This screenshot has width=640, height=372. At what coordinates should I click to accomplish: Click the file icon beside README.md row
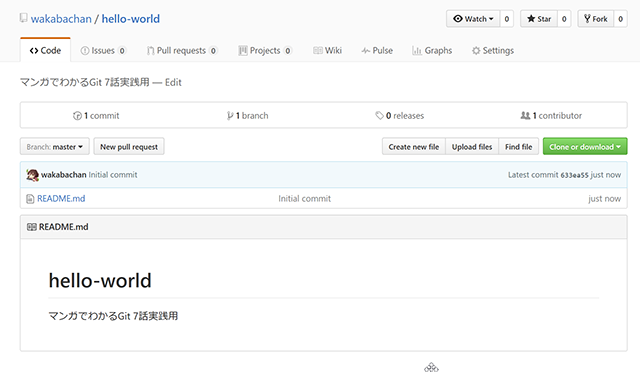[30, 199]
